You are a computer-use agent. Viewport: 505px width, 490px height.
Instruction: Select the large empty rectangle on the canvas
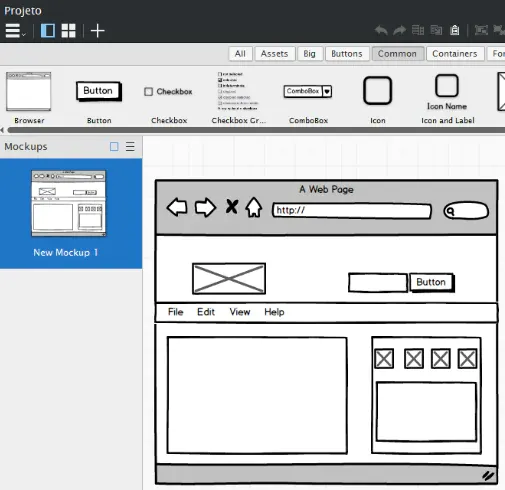click(257, 395)
